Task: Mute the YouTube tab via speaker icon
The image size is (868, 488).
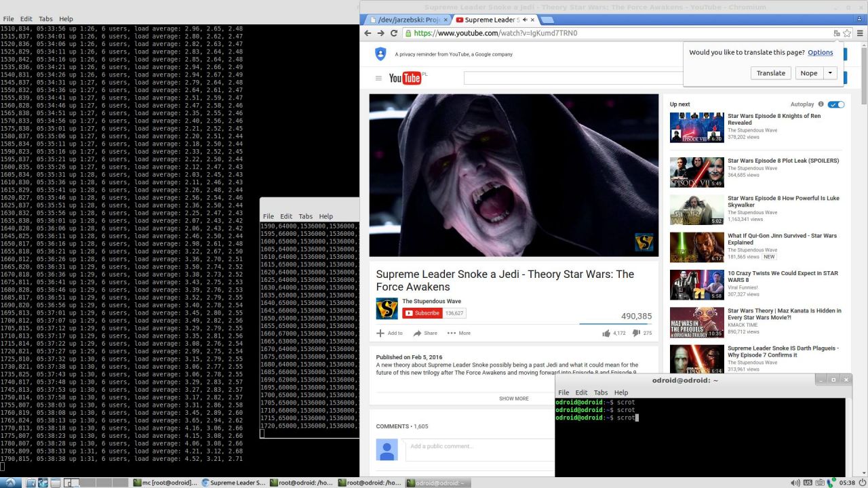Action: click(x=525, y=20)
